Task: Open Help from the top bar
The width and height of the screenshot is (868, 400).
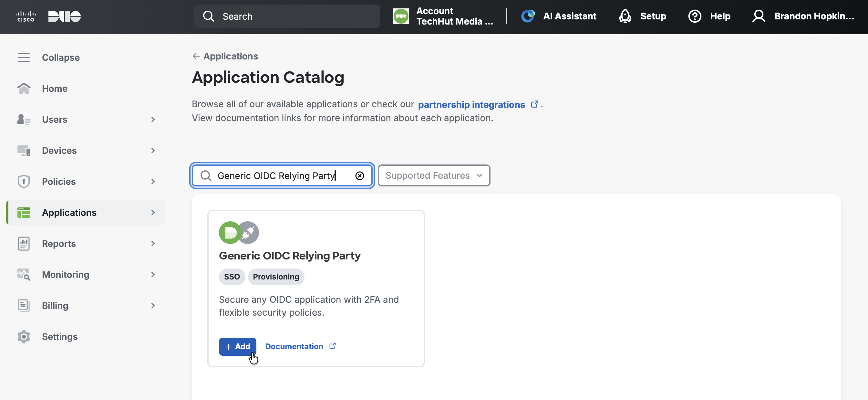Action: click(709, 16)
